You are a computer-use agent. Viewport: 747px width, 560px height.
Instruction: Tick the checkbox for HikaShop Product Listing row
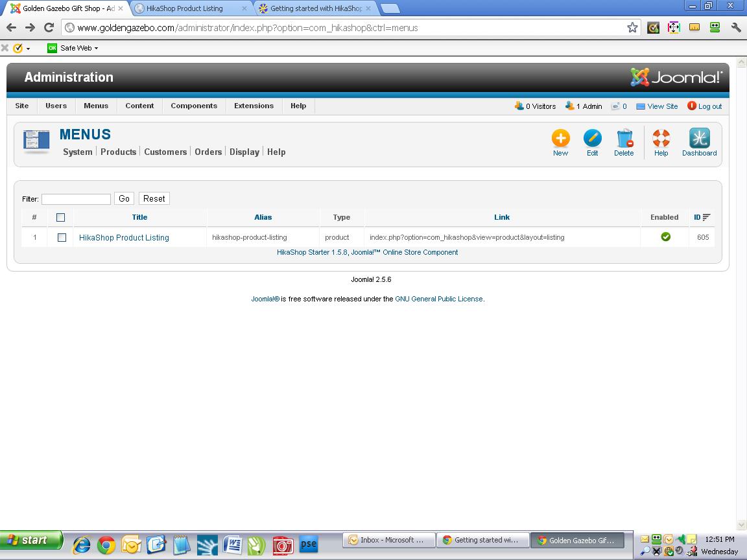click(62, 237)
